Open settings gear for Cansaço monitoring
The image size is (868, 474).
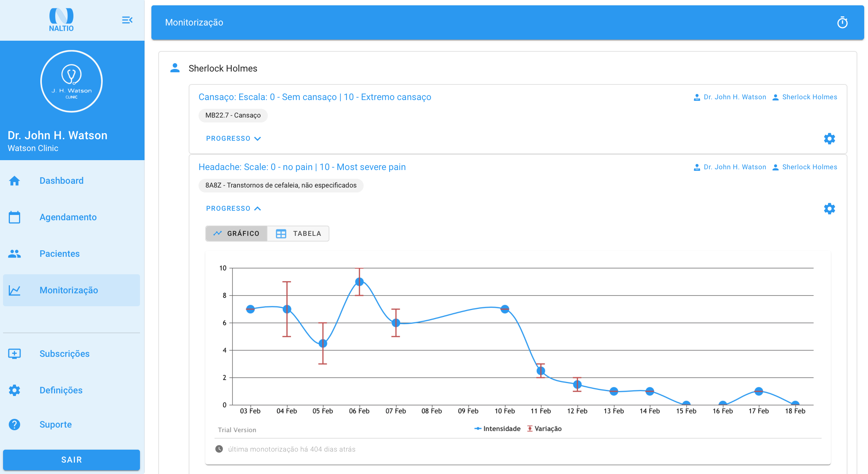tap(829, 138)
